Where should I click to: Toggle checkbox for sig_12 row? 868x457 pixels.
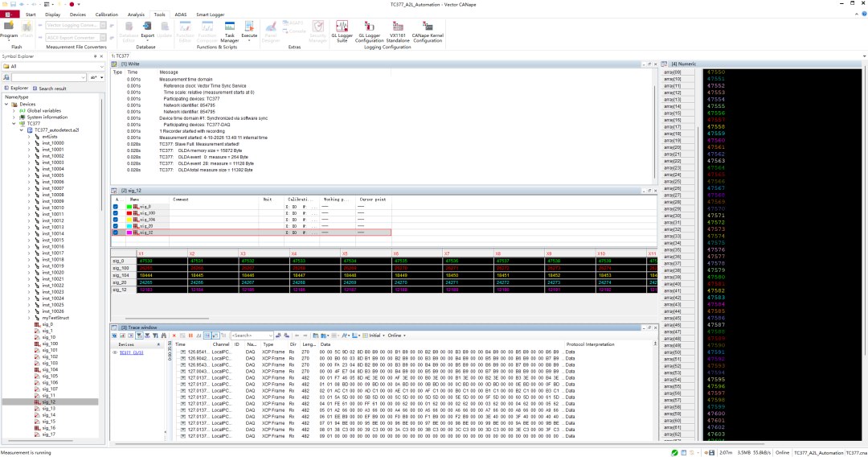(116, 233)
